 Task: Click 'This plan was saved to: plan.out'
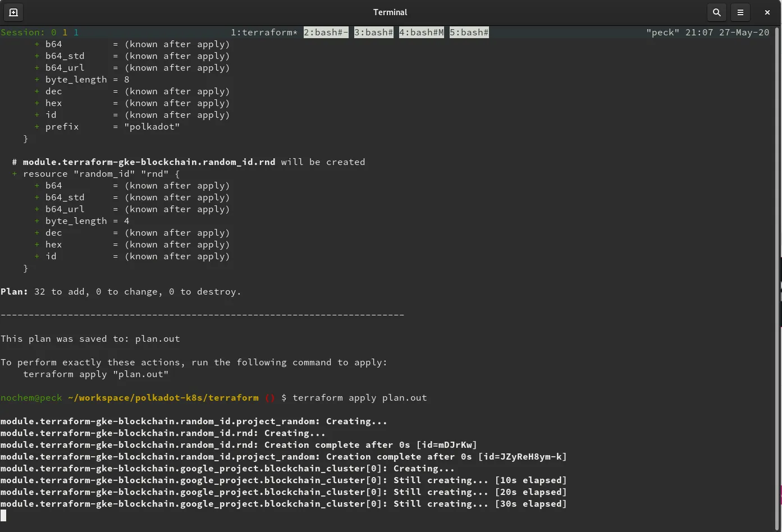[90, 339]
